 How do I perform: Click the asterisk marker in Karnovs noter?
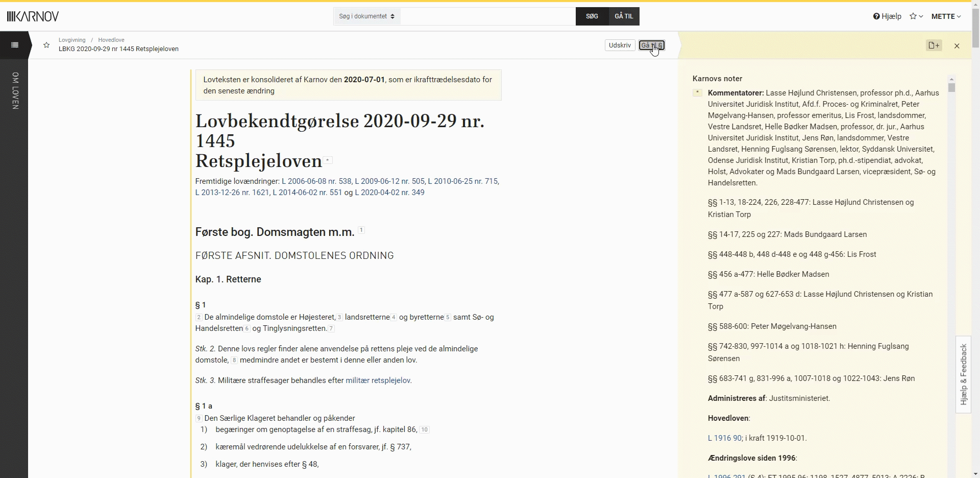697,93
